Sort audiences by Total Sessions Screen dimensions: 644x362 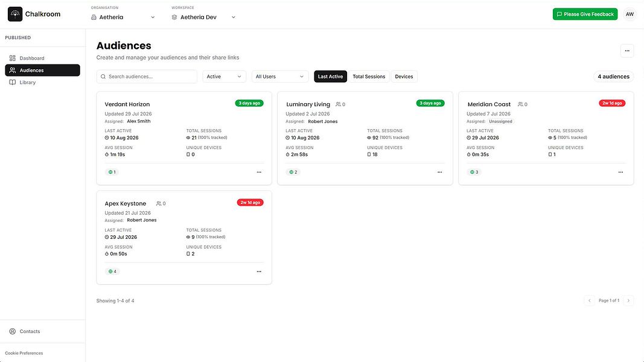(369, 77)
